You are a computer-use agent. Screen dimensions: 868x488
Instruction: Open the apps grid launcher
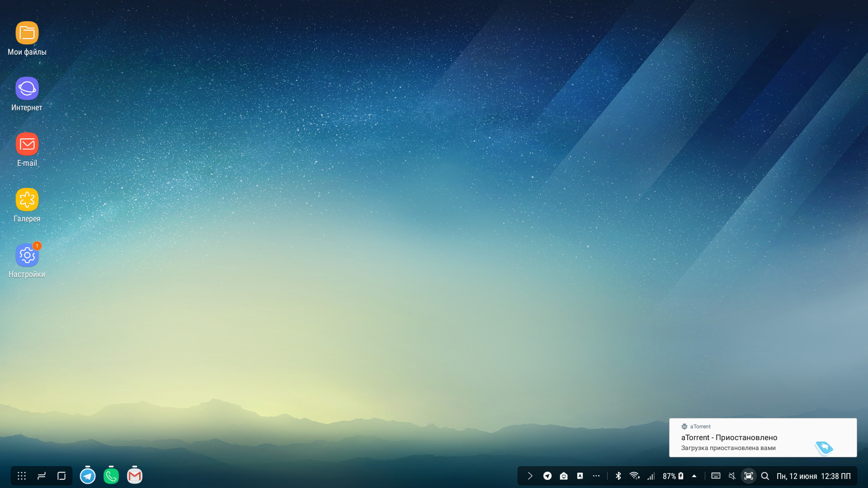click(22, 476)
